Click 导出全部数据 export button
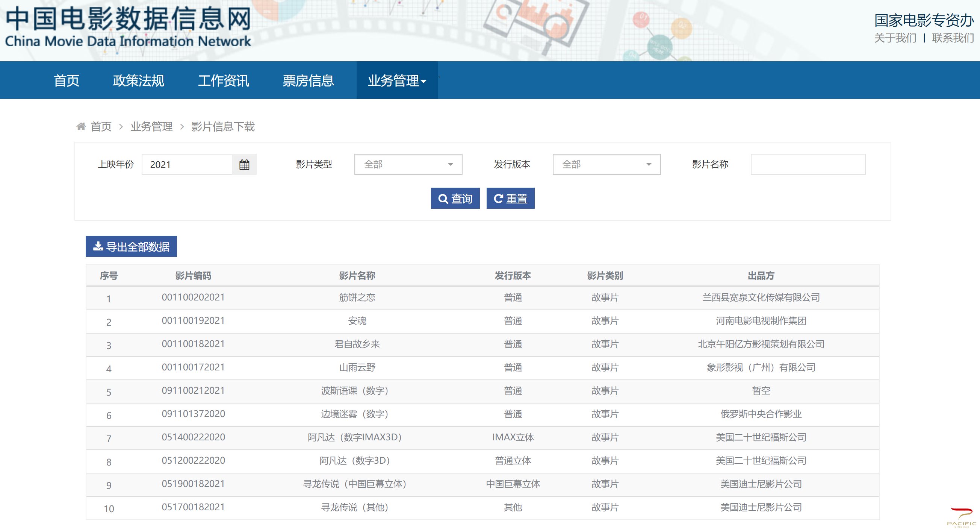Image resolution: width=980 pixels, height=531 pixels. (x=131, y=247)
